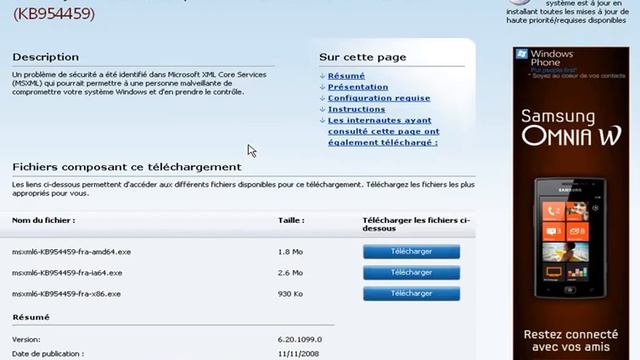Screen dimensions: 640x360
Task: Click the down arrow beside Résumé
Action: 322,76
